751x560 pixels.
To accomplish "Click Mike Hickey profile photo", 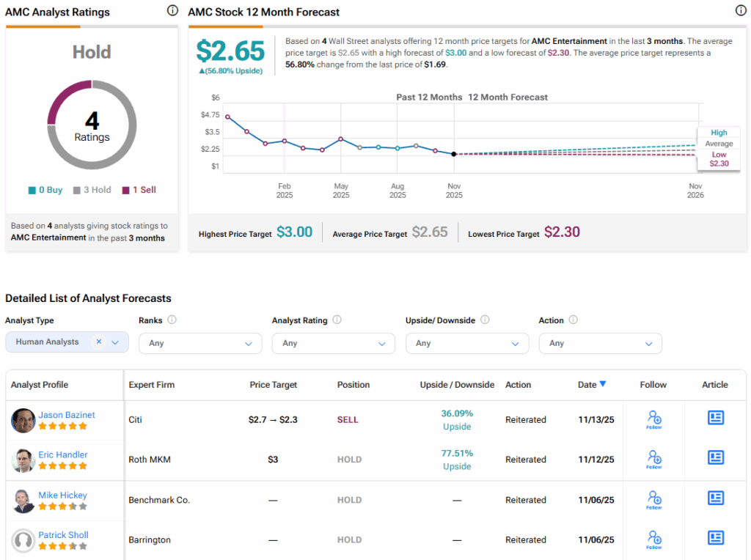I will click(x=23, y=501).
